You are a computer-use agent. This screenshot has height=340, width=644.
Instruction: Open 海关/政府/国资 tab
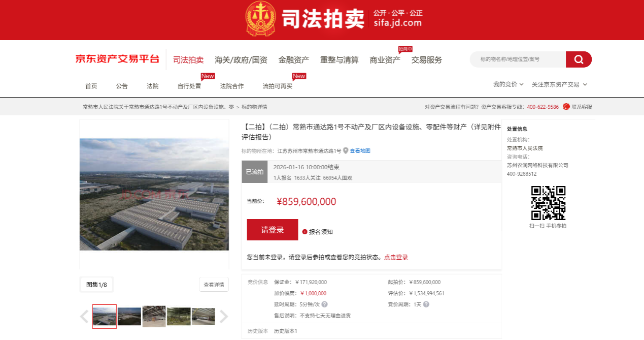241,60
